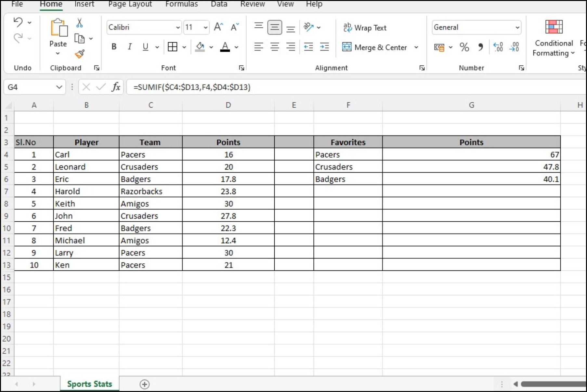Apply bold formatting

(114, 47)
